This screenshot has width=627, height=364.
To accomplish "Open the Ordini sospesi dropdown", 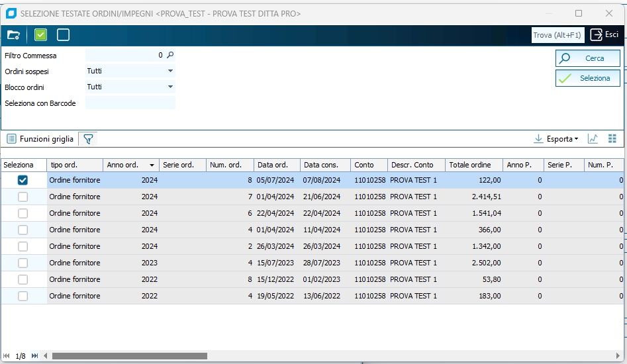I will [170, 71].
